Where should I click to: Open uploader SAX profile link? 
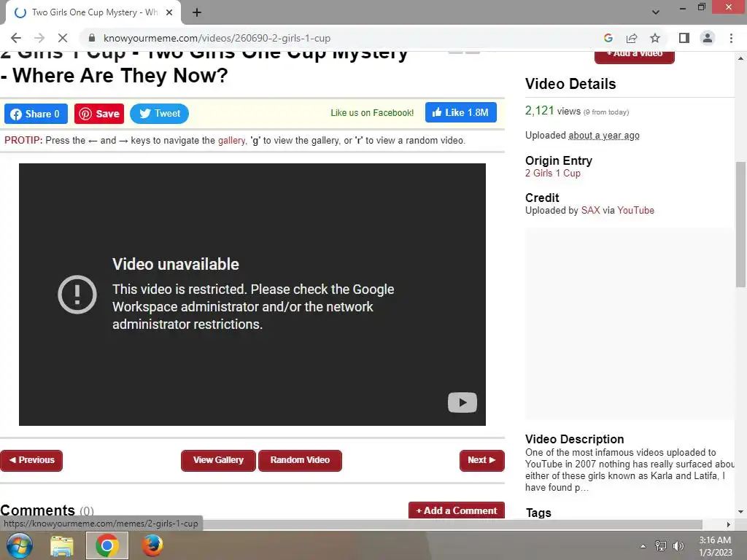pyautogui.click(x=590, y=211)
